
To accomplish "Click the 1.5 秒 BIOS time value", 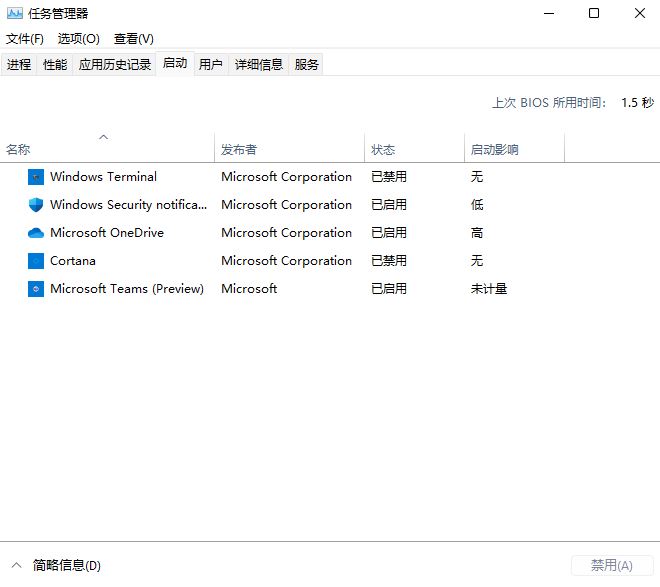I will [638, 103].
